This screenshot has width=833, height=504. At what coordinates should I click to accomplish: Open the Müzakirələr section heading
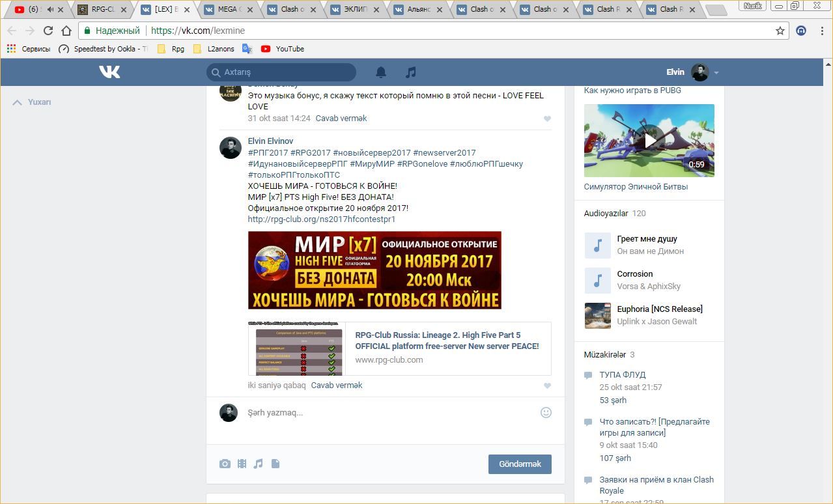(605, 355)
